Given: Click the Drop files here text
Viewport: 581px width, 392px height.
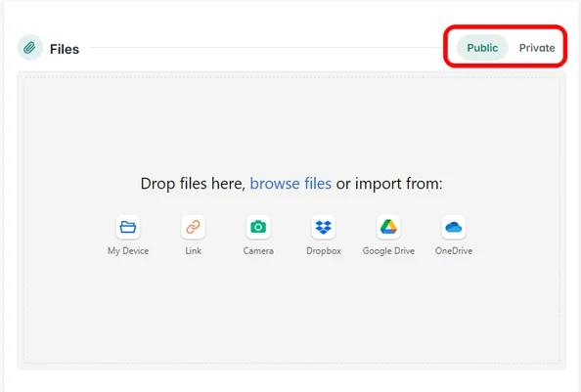Looking at the screenshot, I should [x=193, y=184].
